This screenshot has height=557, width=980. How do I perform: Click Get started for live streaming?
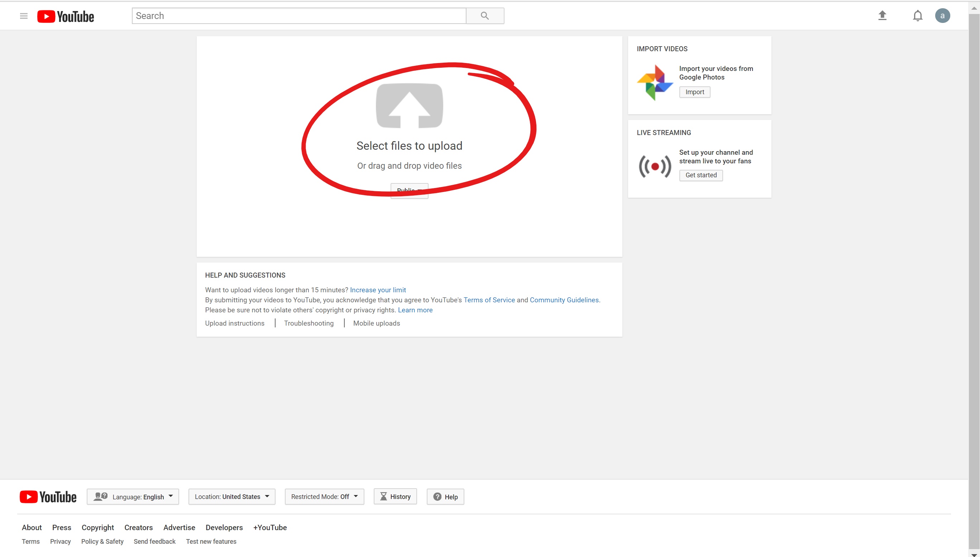tap(700, 175)
